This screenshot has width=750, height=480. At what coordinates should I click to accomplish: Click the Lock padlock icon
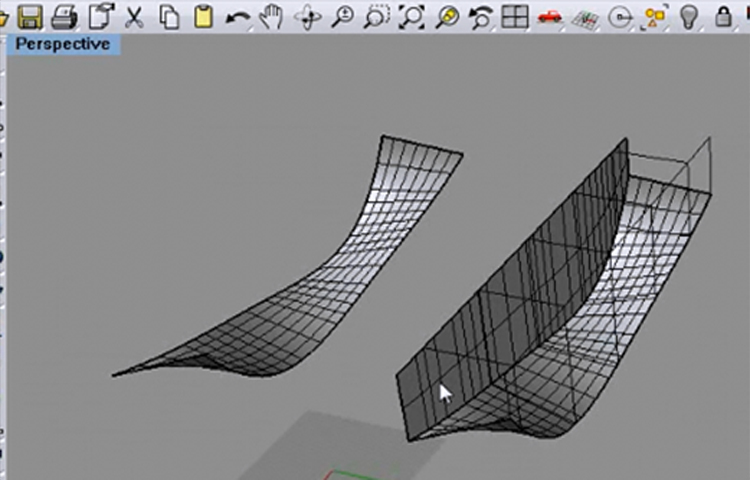coord(723,16)
